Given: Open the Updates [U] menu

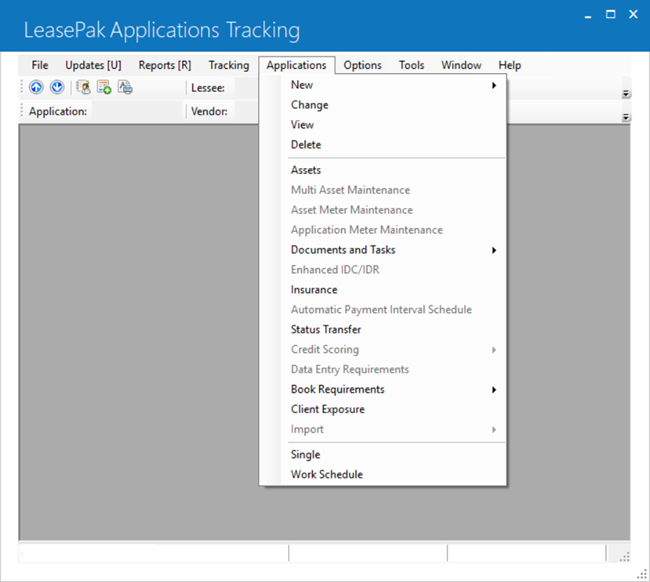Looking at the screenshot, I should [93, 65].
